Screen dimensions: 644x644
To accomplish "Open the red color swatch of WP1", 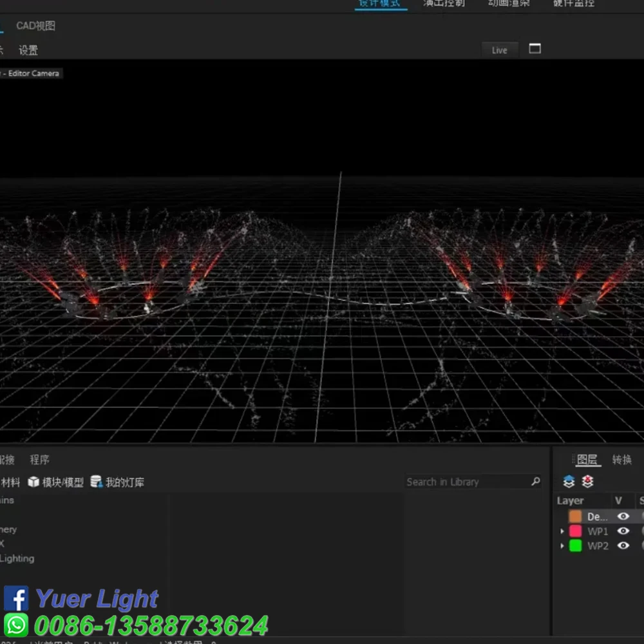I will click(x=575, y=531).
